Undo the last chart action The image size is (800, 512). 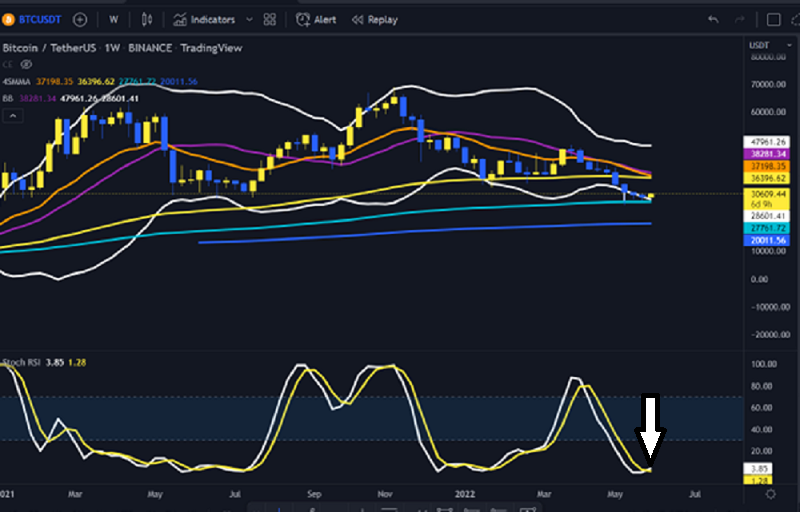tap(713, 20)
